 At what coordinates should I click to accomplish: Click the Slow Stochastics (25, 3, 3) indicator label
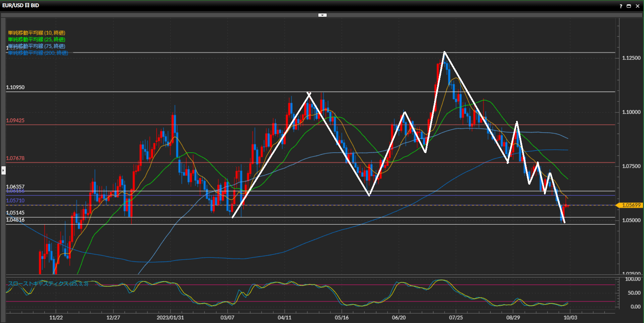[48, 284]
